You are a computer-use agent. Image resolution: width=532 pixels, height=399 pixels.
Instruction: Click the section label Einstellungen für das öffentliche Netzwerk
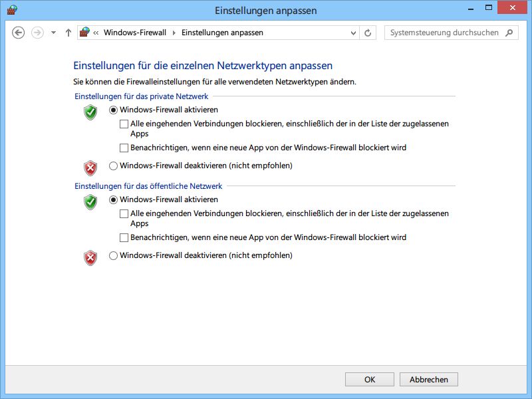coord(148,186)
